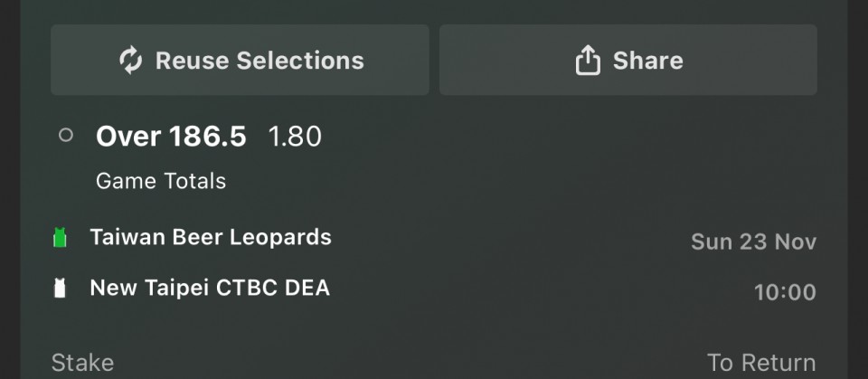Tap the To Return label
Image resolution: width=868 pixels, height=379 pixels.
click(761, 363)
